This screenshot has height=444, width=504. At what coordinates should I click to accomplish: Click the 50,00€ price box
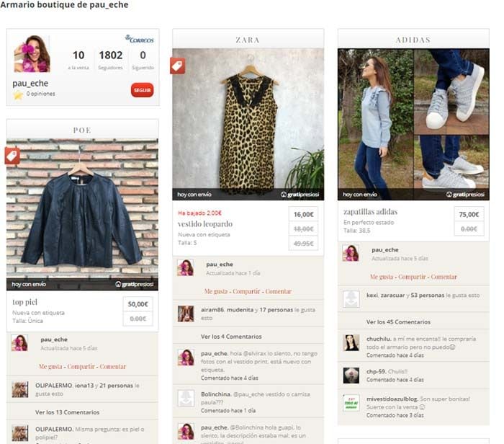[138, 304]
